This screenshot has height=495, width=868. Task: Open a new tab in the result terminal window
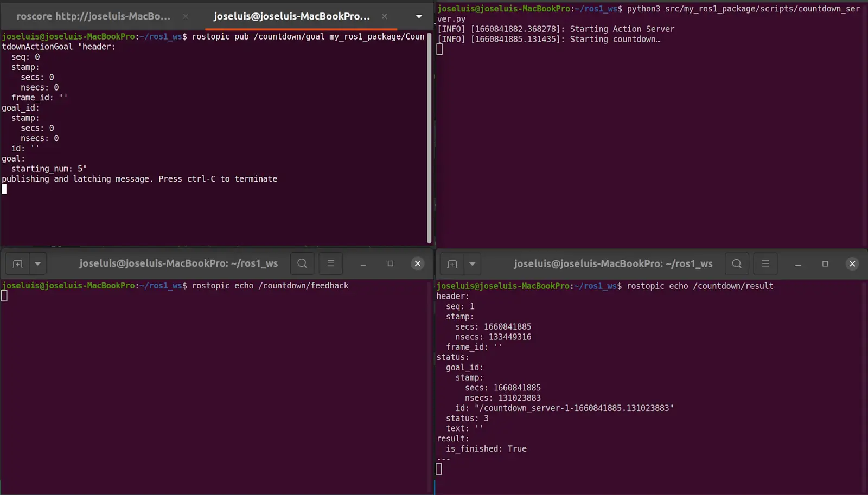(452, 264)
